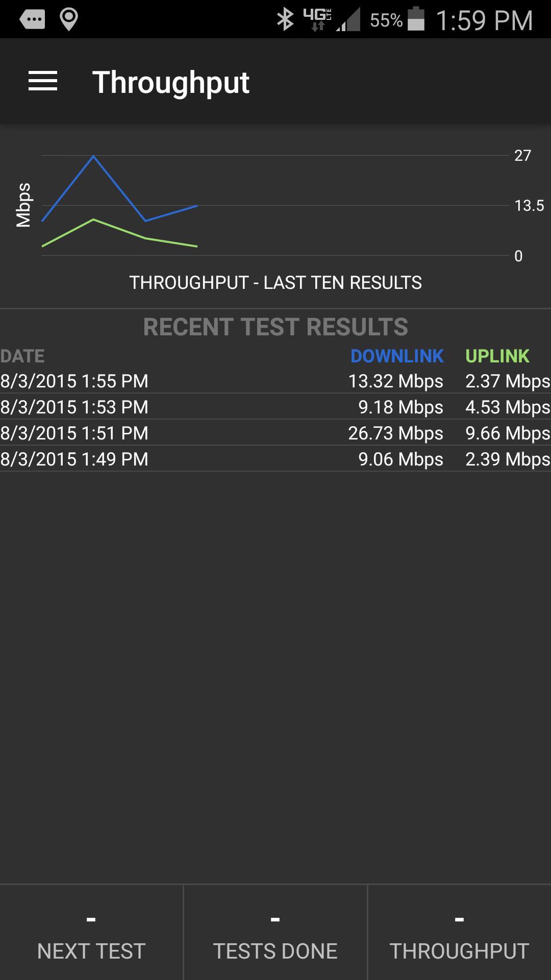Image resolution: width=551 pixels, height=980 pixels.
Task: Tap the location pin status icon
Action: (68, 20)
